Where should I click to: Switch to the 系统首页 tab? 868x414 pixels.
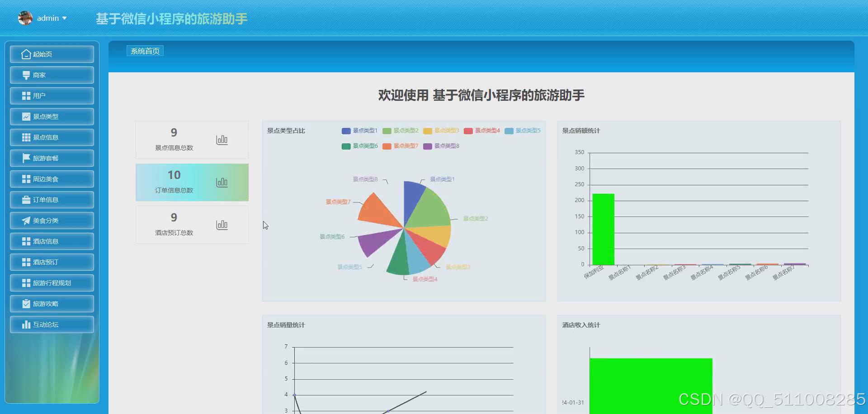pos(145,51)
